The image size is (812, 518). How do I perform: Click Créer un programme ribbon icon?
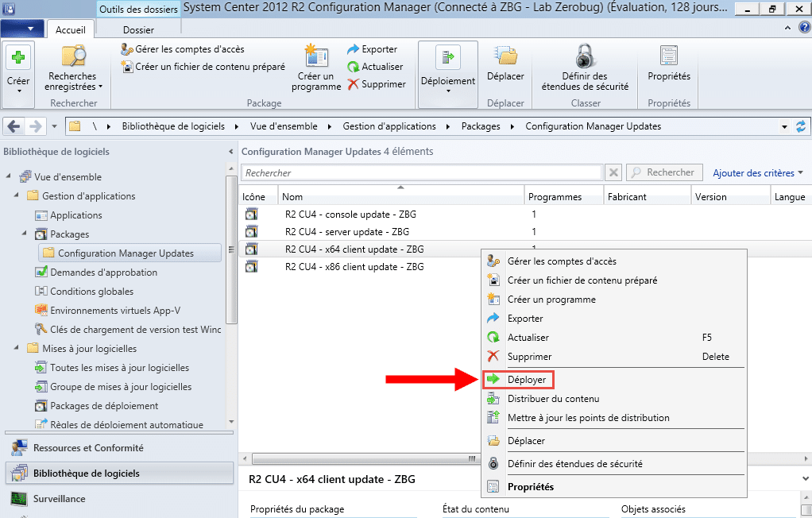(316, 58)
